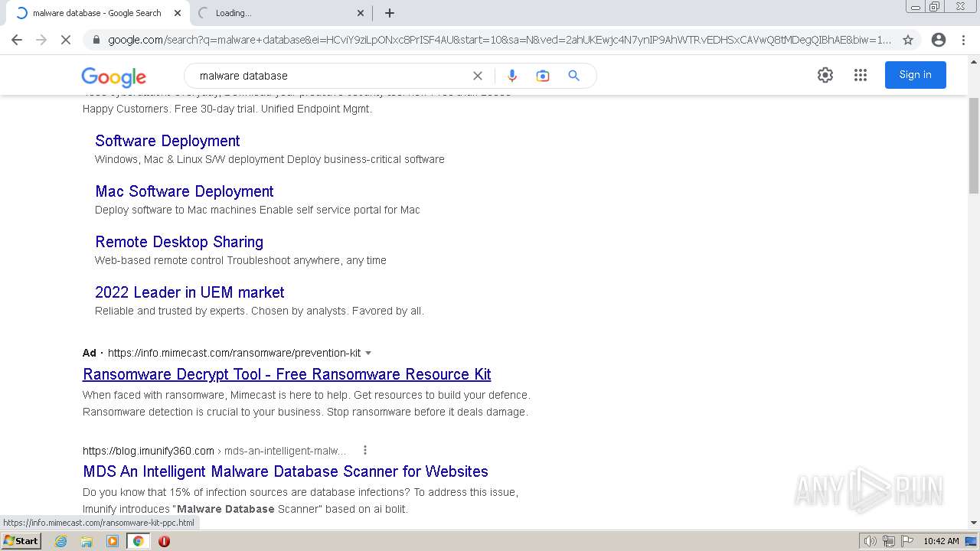
Task: Open the Google apps grid
Action: 861,75
